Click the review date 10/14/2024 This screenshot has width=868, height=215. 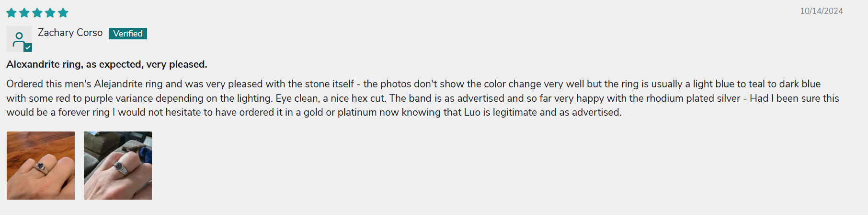pyautogui.click(x=821, y=11)
